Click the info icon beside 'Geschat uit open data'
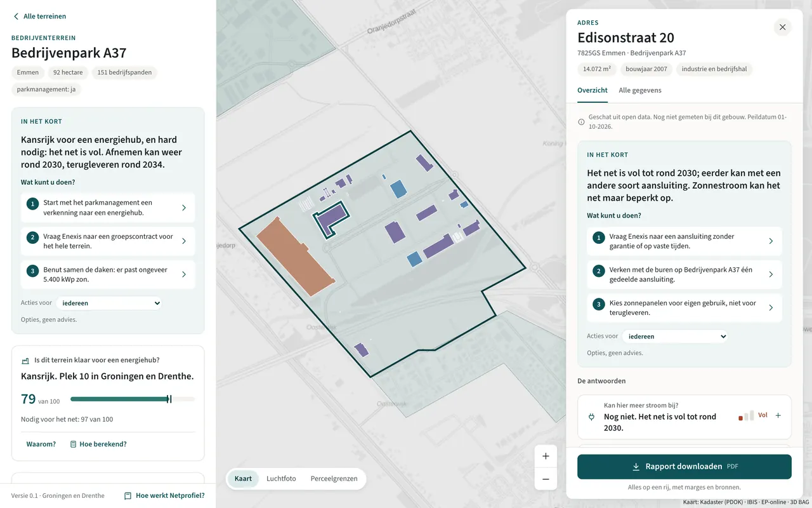This screenshot has width=812, height=508. (x=581, y=122)
